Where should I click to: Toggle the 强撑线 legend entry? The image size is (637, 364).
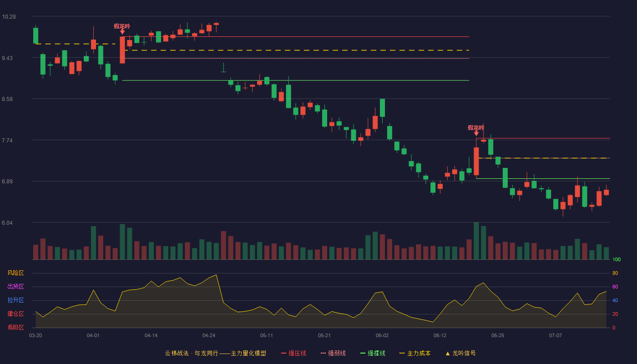click(373, 353)
